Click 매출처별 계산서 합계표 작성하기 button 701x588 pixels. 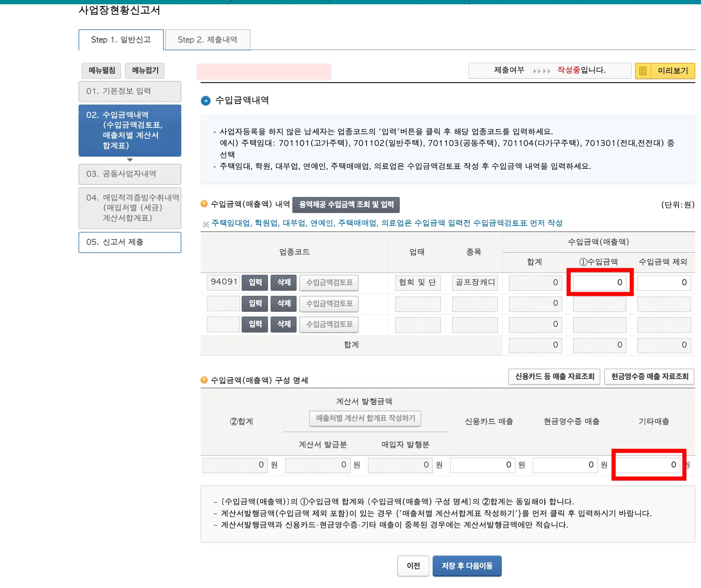point(365,419)
